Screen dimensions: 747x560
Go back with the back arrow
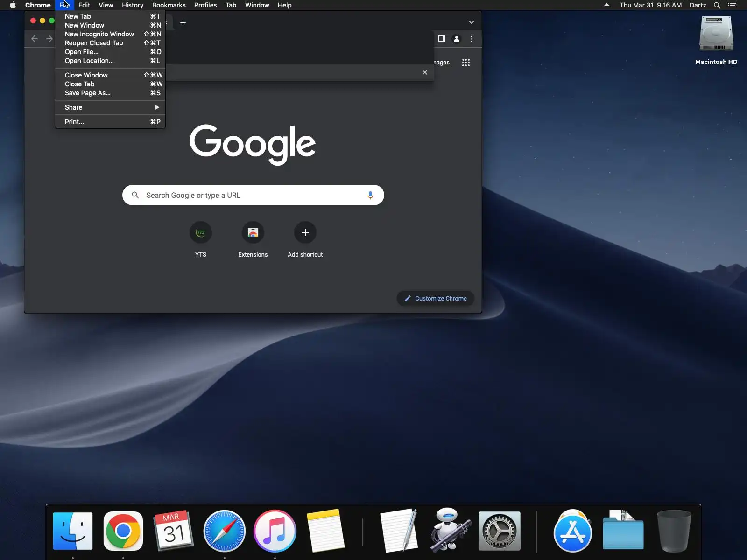pos(34,39)
